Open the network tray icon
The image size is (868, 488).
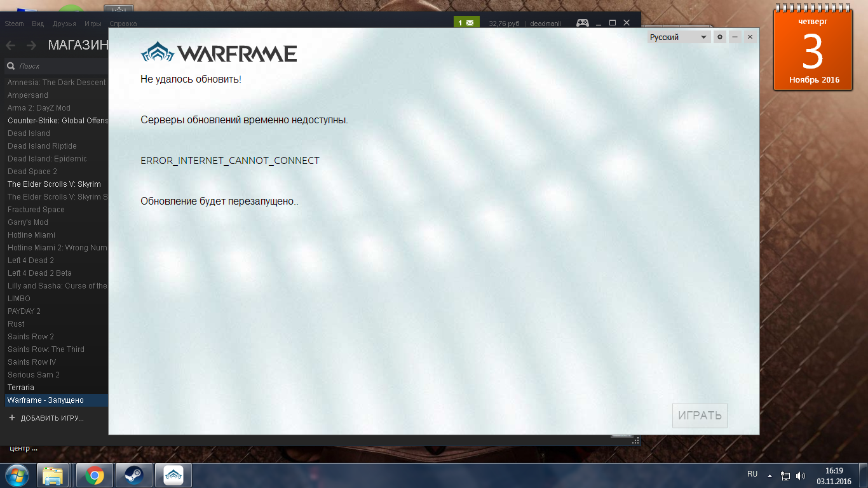785,475
